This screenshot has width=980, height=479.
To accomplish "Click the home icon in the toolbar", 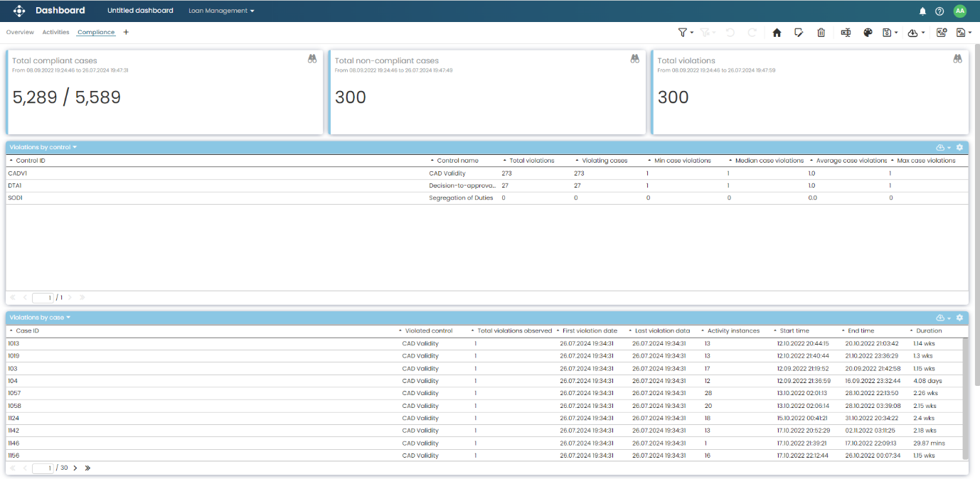I will [x=777, y=33].
